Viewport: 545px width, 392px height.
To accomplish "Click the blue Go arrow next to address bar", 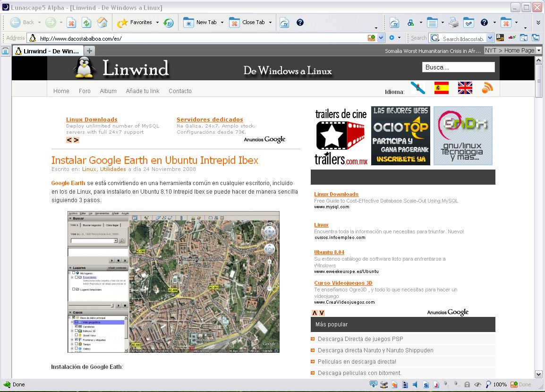I will [x=392, y=37].
